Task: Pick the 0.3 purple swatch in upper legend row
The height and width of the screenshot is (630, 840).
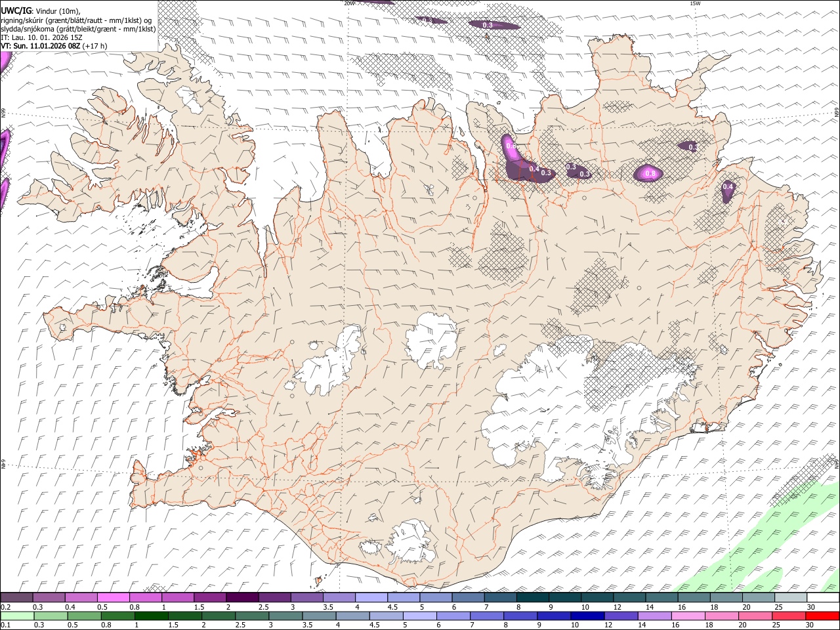Action: pos(49,597)
